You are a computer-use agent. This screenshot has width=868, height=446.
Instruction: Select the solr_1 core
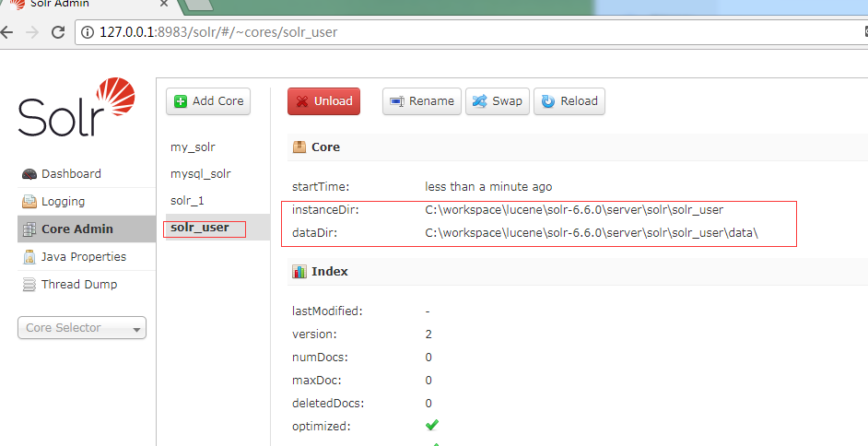[187, 200]
